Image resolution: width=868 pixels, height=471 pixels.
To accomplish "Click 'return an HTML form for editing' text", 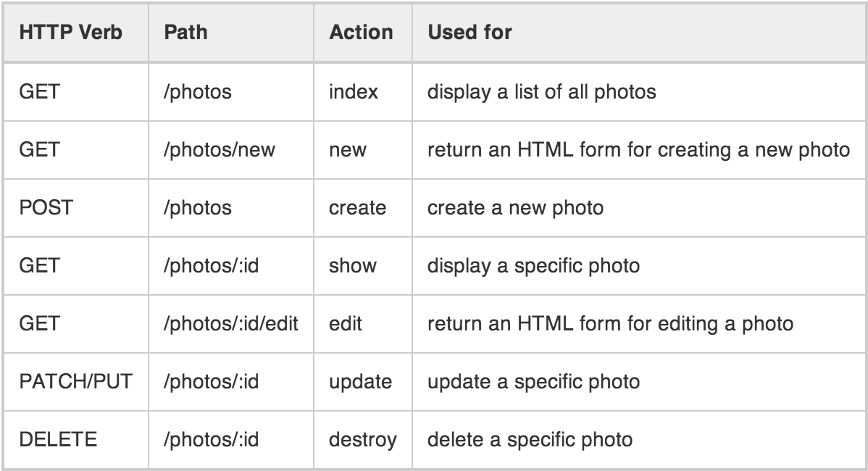I will click(572, 324).
